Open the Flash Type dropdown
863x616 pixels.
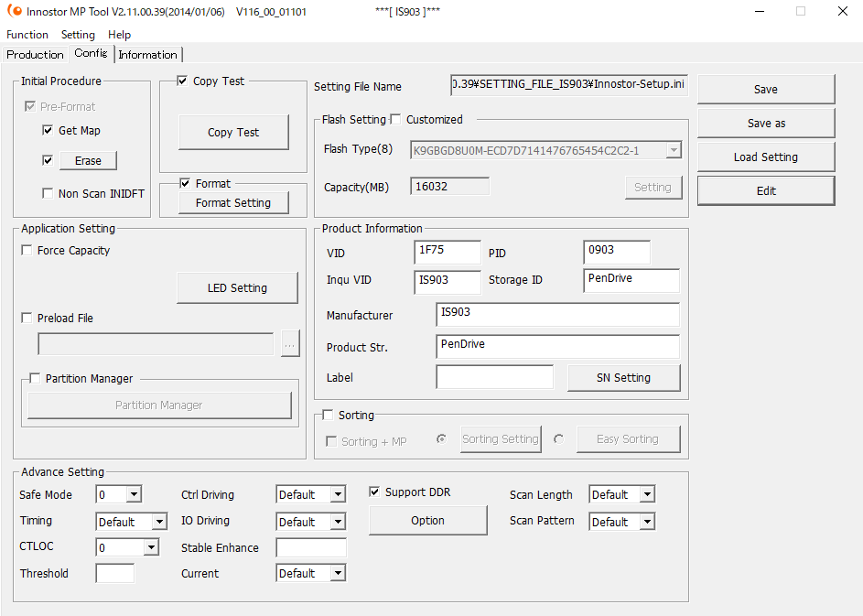(x=674, y=150)
